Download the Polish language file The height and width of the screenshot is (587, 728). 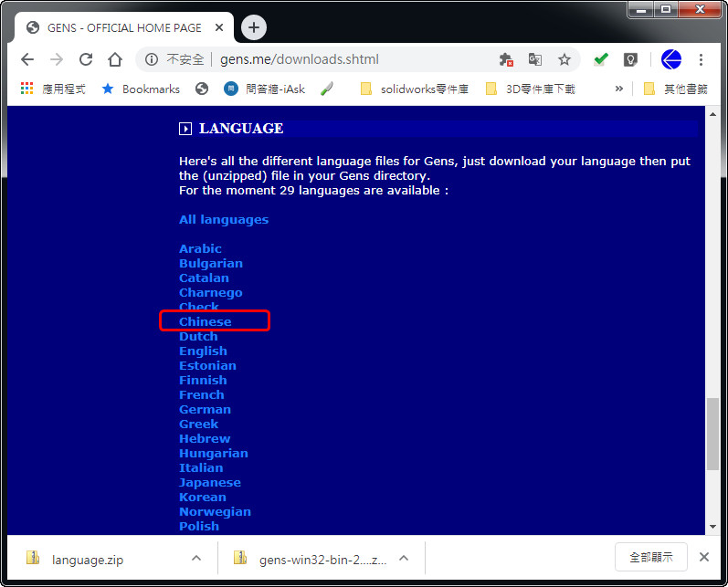(x=199, y=526)
